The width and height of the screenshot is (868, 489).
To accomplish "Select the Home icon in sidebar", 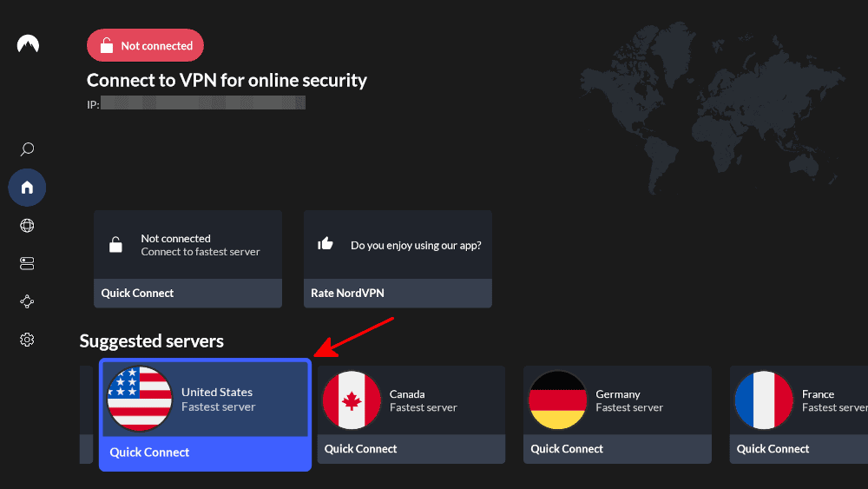I will pos(27,187).
